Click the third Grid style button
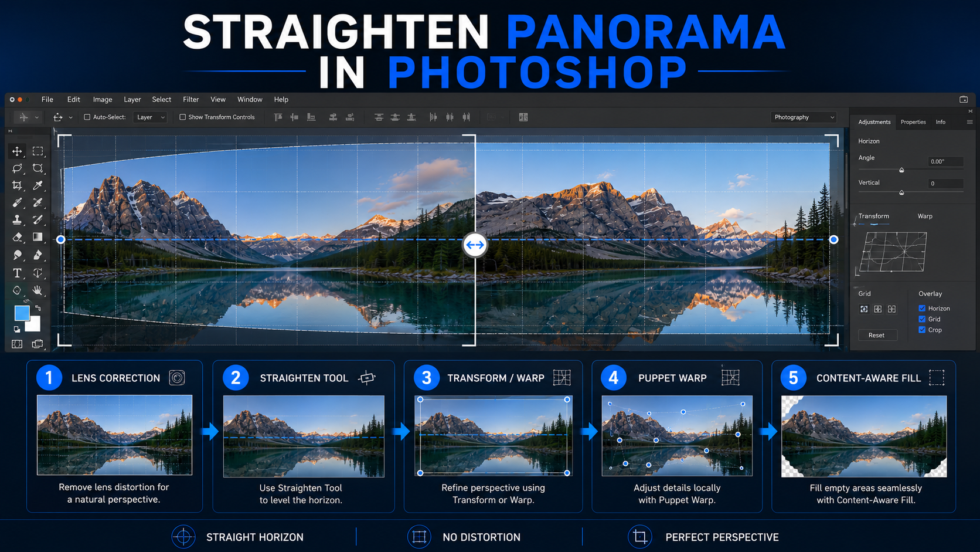Viewport: 980px width, 552px height. (892, 309)
